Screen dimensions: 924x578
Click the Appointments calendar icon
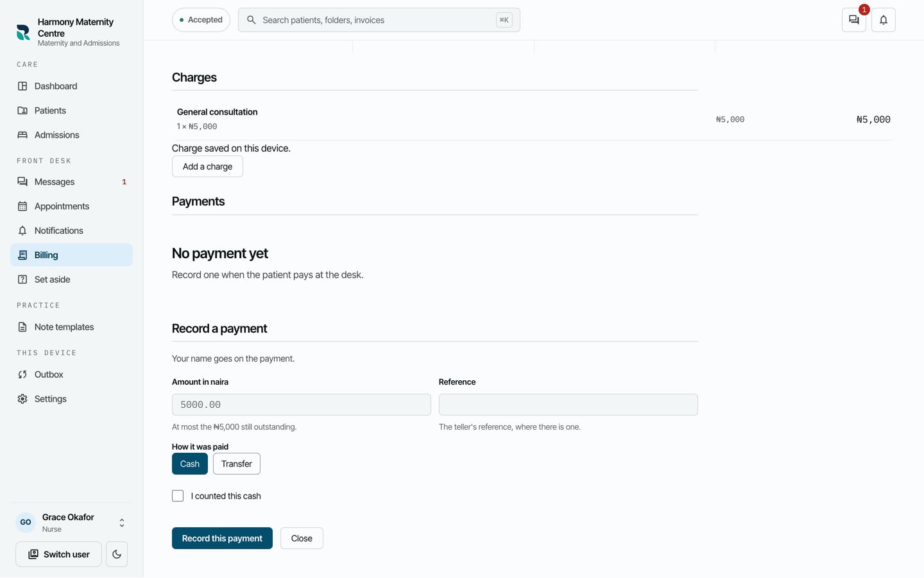(x=22, y=206)
